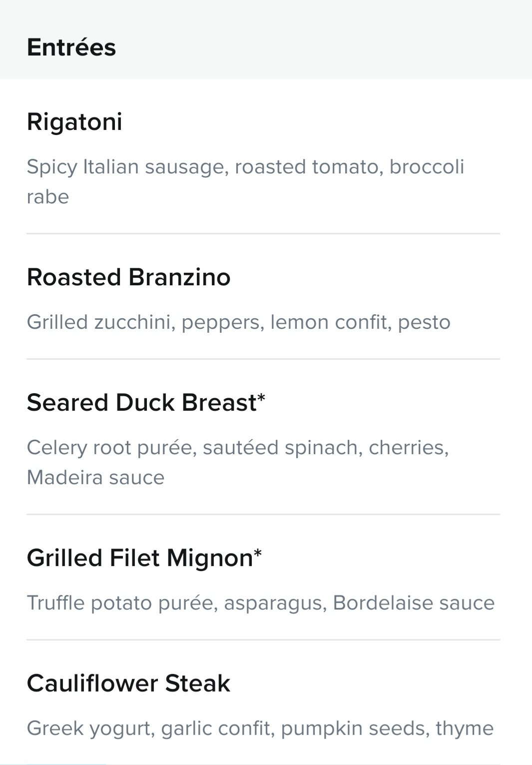Tap "Madeira sauce" in the duck description
532x765 pixels.
[95, 478]
